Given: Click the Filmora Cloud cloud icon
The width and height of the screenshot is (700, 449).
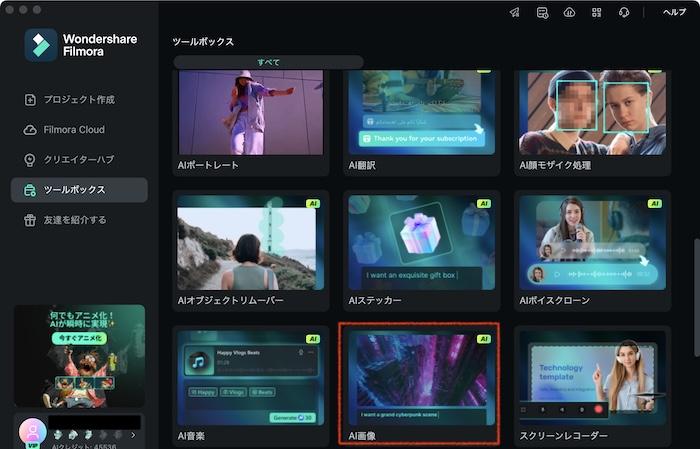Looking at the screenshot, I should pos(30,130).
